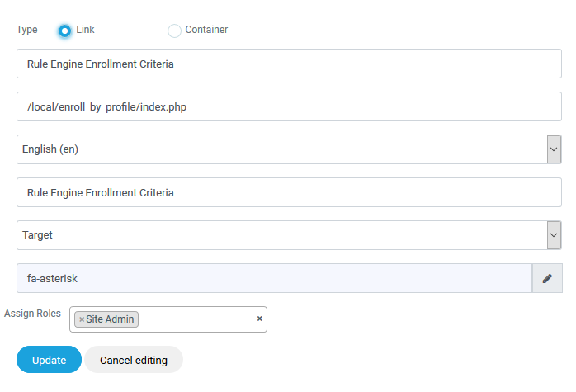Click the Cancel editing button
Screen dimensions: 576x392
click(134, 361)
